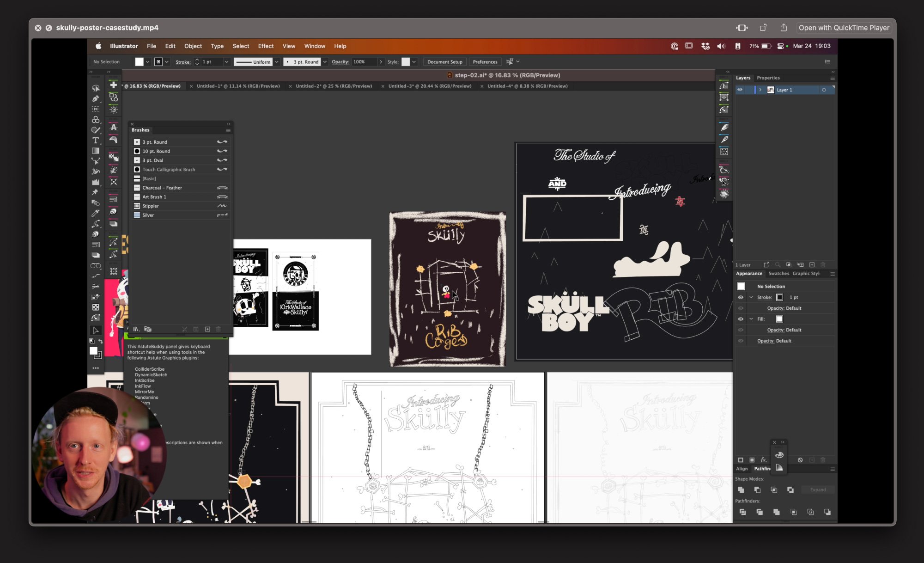Create a new brush in Brushes panel
The height and width of the screenshot is (563, 924).
[x=207, y=329]
